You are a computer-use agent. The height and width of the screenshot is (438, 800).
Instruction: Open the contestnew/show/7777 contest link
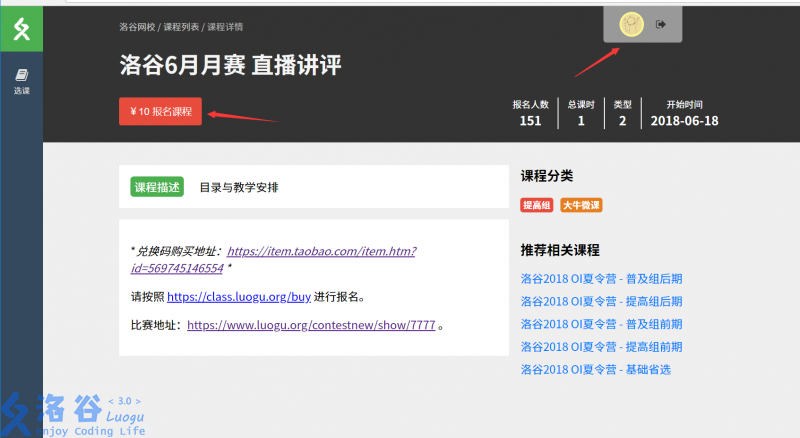coord(311,325)
